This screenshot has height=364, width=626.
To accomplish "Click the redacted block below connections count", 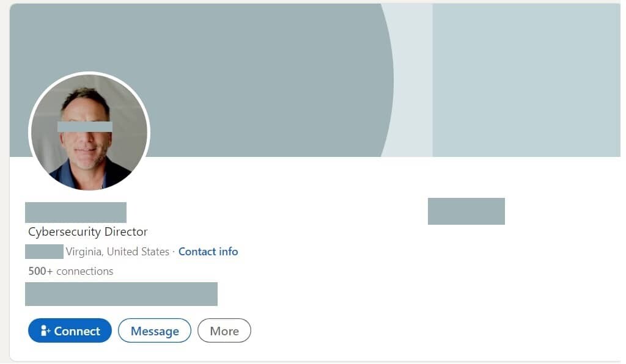I will click(120, 294).
